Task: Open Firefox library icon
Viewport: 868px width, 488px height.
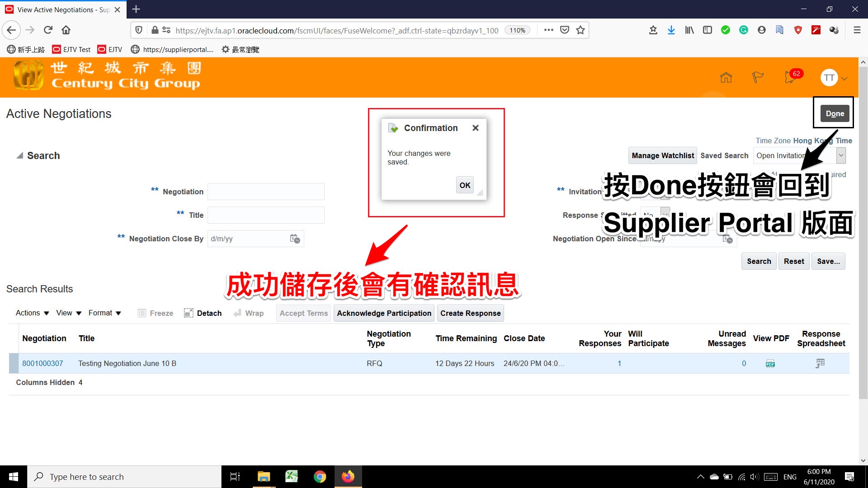Action: click(689, 30)
